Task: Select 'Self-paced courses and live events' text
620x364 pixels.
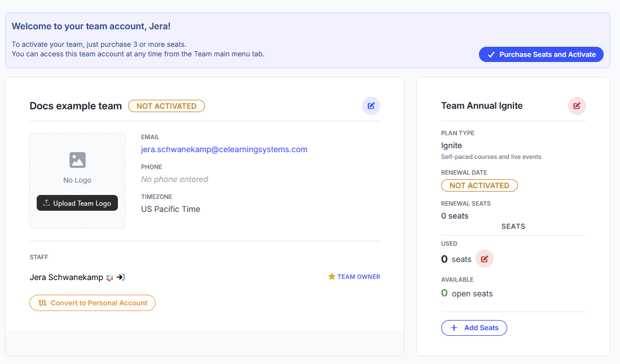Action: tap(491, 157)
